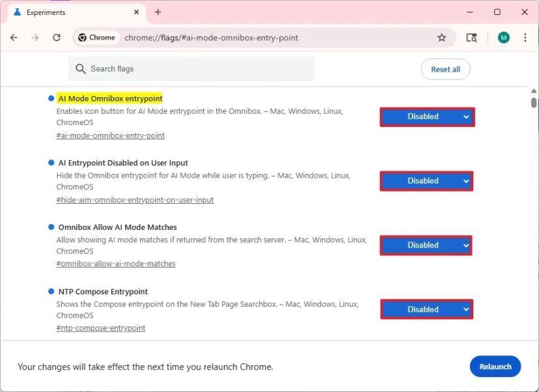Open the NTP Compose Entrypoint dropdown
Viewport: 539px width, 392px height.
[x=426, y=309]
